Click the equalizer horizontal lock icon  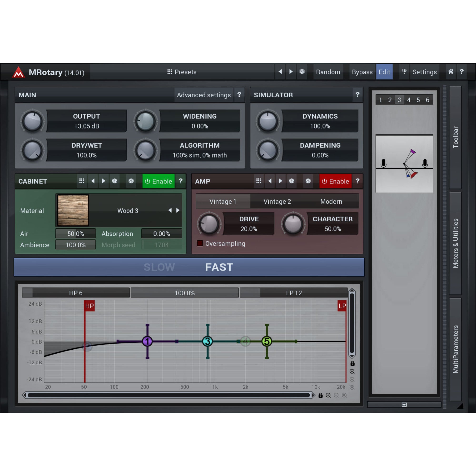coord(320,395)
